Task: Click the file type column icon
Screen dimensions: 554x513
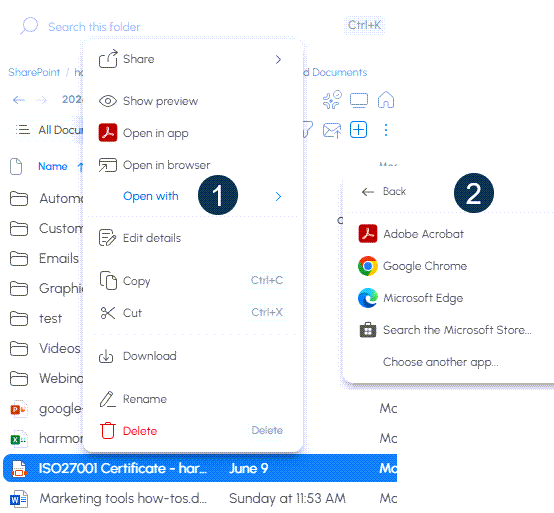Action: 16,166
